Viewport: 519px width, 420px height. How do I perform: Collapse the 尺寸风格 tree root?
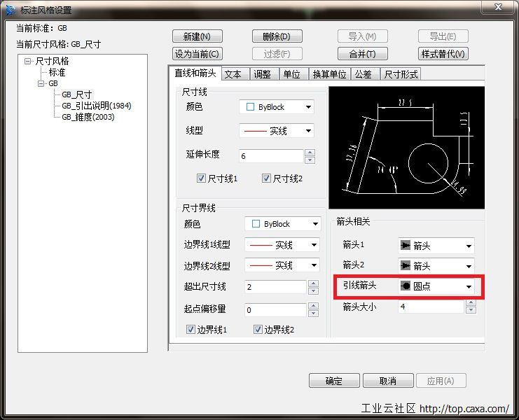[x=28, y=61]
